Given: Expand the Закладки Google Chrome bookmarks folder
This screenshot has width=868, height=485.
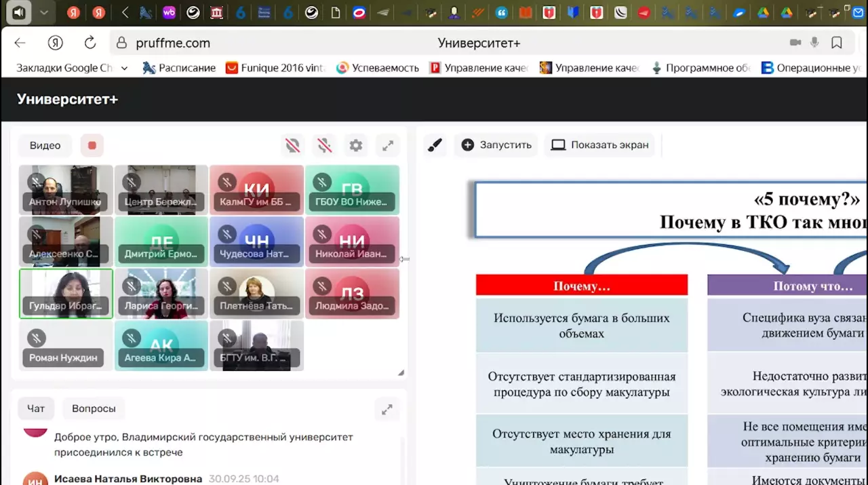Looking at the screenshot, I should click(x=72, y=68).
